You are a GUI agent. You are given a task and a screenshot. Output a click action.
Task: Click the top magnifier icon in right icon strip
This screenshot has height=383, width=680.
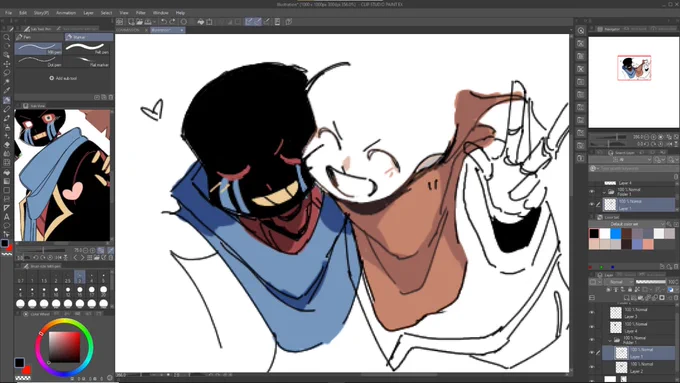click(x=581, y=30)
